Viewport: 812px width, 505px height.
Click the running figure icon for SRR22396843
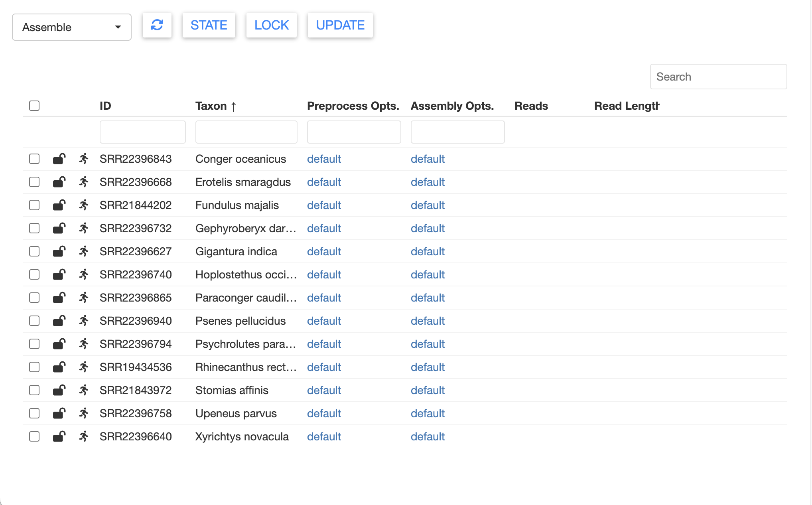tap(84, 159)
